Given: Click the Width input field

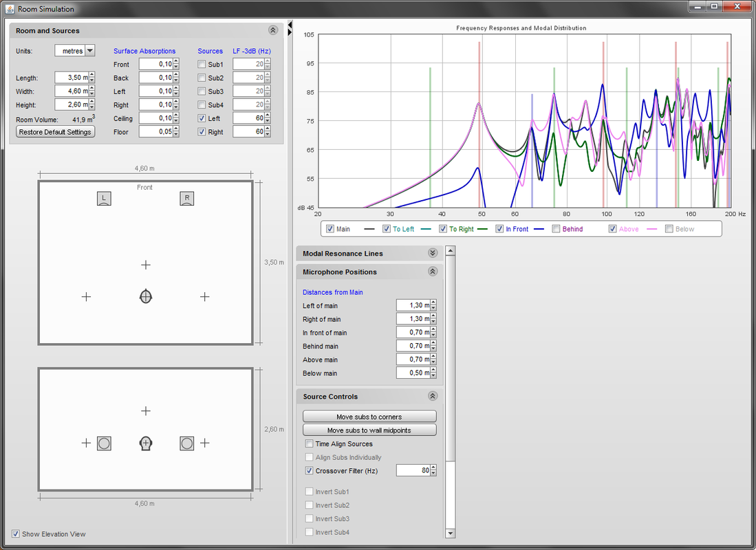Looking at the screenshot, I should [x=72, y=91].
